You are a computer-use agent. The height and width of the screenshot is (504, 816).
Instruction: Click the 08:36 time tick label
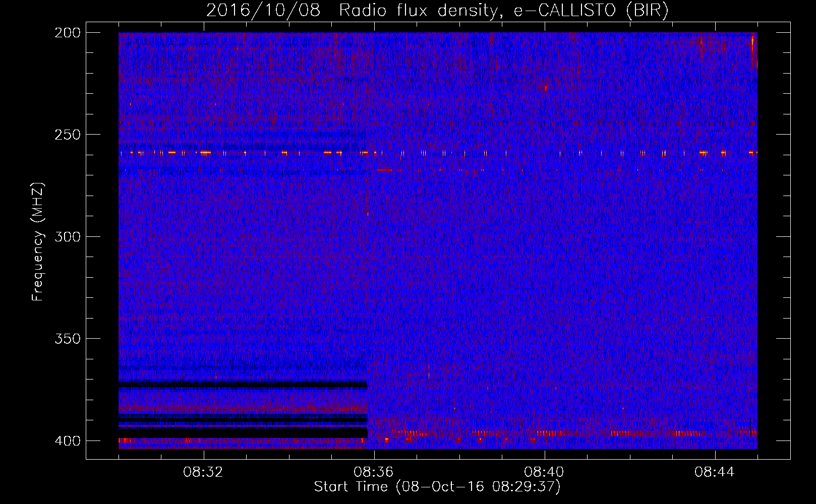click(374, 472)
